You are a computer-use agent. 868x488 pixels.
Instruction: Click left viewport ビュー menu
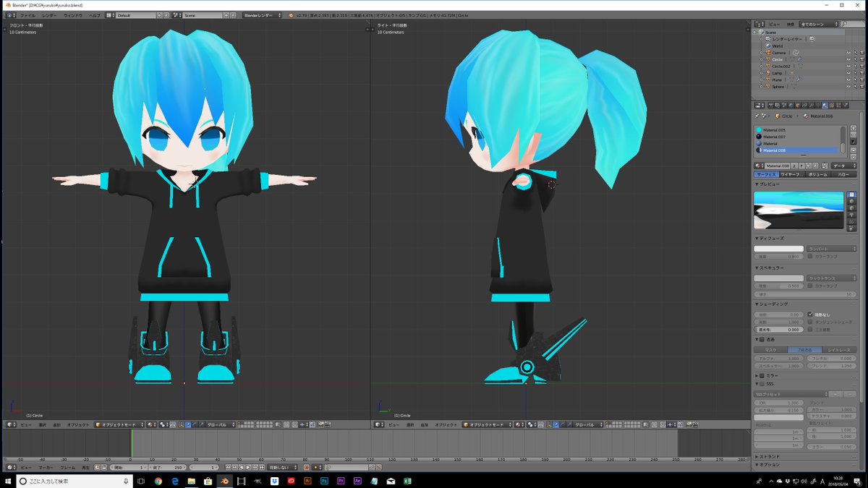pos(25,424)
